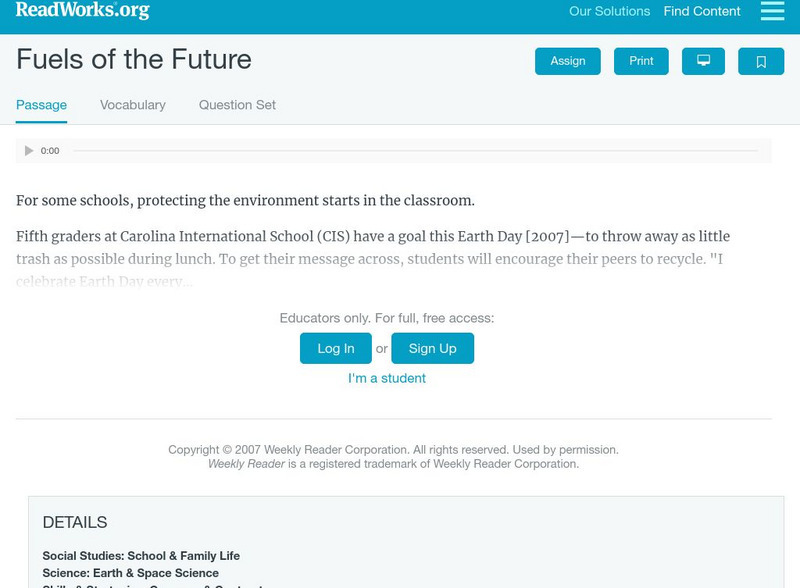
Task: Switch to the Vocabulary tab
Action: click(x=133, y=105)
